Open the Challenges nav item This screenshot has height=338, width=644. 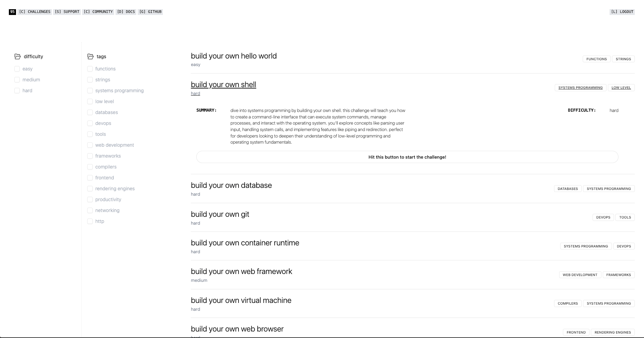tap(35, 12)
